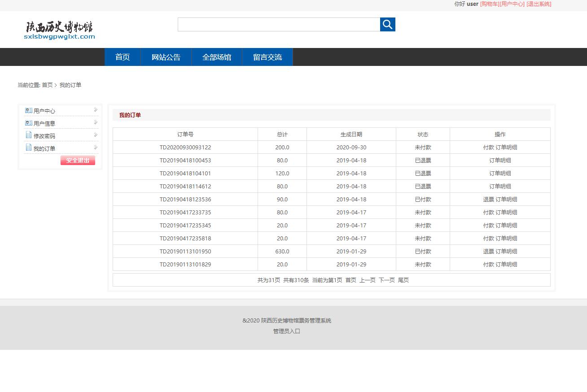The height and width of the screenshot is (392, 587).
Task: Go to 留言交流 navigation tab
Action: tap(267, 57)
